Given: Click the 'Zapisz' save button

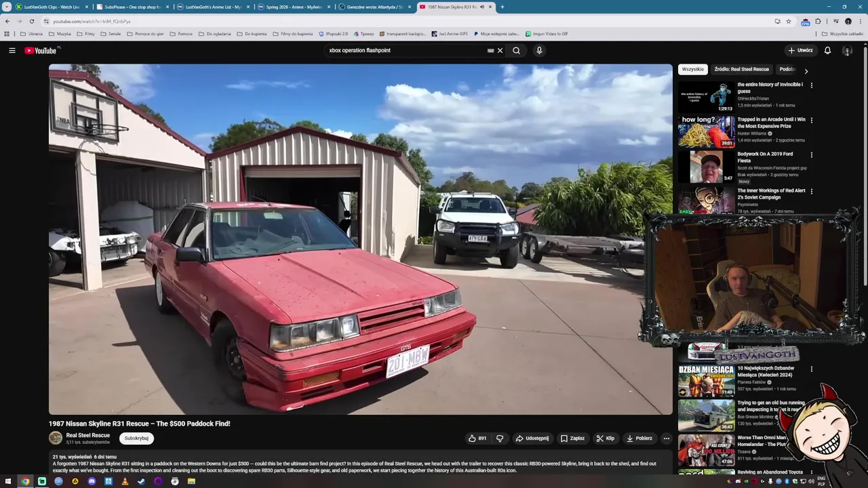Looking at the screenshot, I should [572, 439].
